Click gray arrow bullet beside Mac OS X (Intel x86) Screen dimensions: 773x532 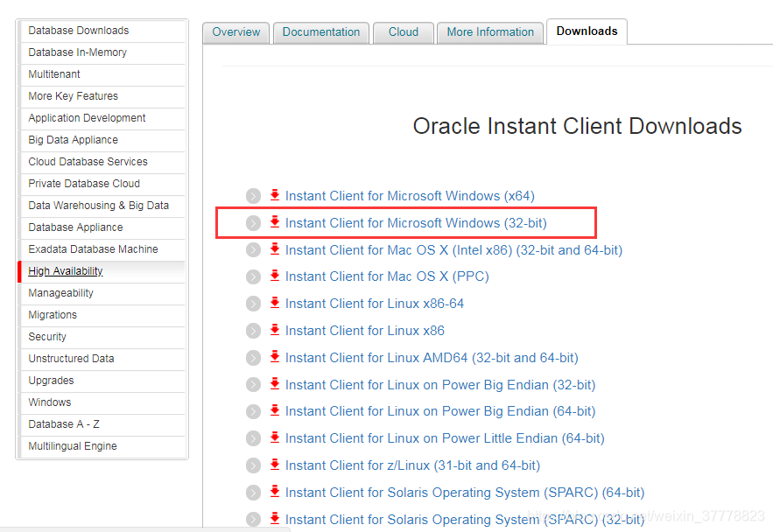[253, 250]
